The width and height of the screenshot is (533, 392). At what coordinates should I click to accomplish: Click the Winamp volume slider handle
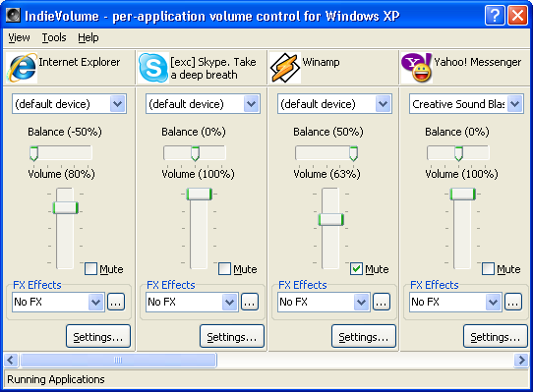(x=330, y=219)
